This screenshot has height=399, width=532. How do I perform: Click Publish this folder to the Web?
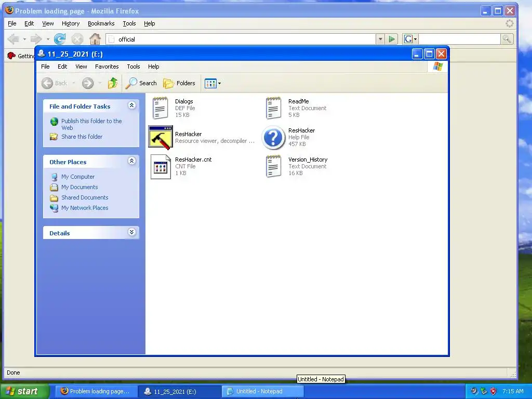coord(91,124)
